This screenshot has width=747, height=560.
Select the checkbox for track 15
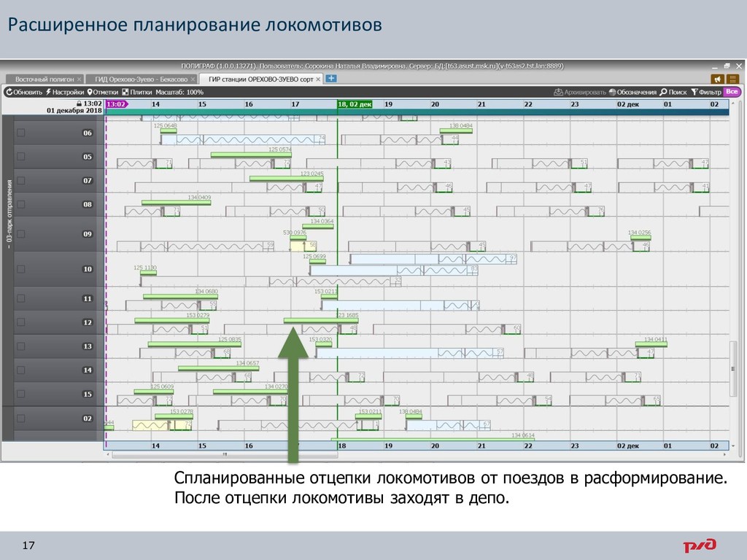click(x=21, y=394)
